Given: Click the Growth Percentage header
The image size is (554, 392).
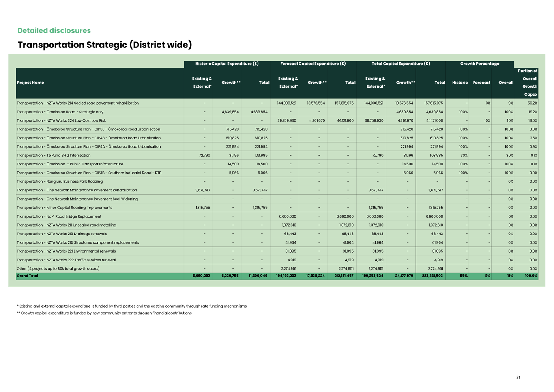Looking at the screenshot, I should 480,63.
